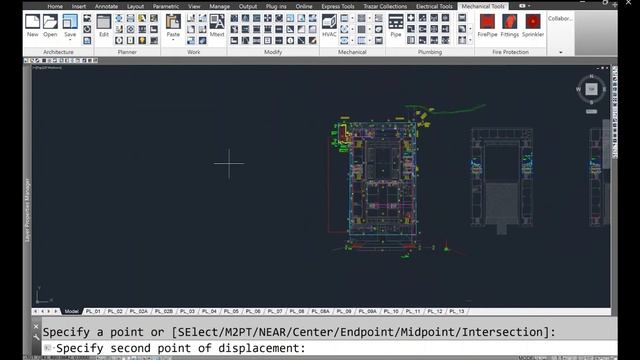Open layout tab PL_09A
This screenshot has height=360, width=640.
point(367,311)
